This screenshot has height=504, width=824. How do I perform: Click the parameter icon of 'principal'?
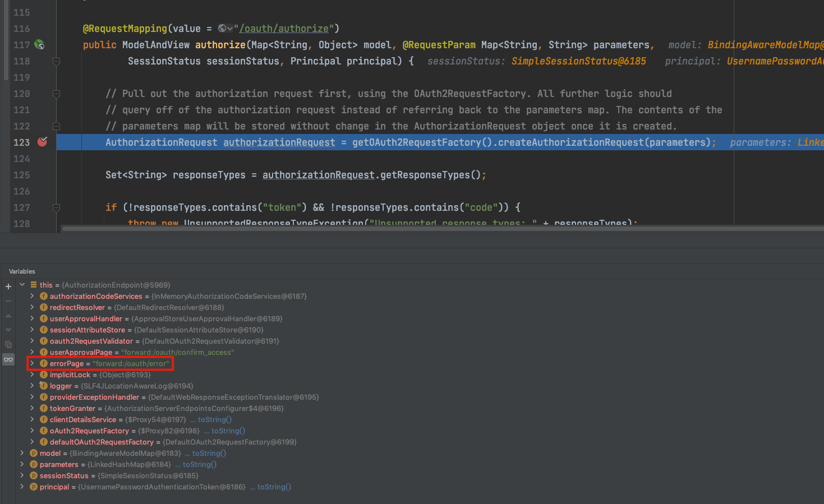tap(34, 487)
